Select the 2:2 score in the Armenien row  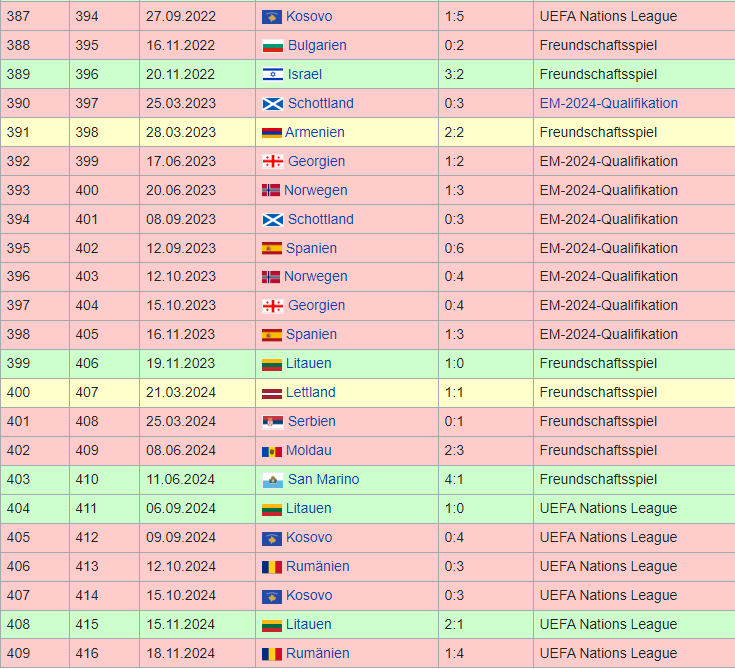click(x=454, y=133)
